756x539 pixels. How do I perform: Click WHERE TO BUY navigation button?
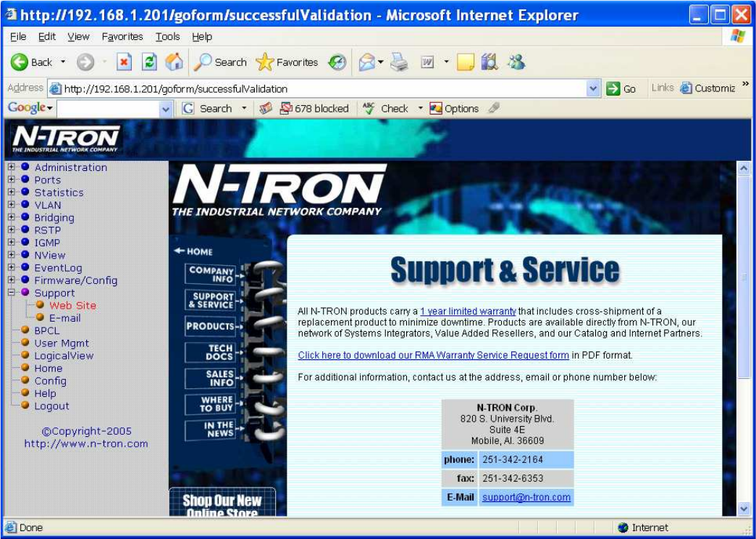[211, 404]
